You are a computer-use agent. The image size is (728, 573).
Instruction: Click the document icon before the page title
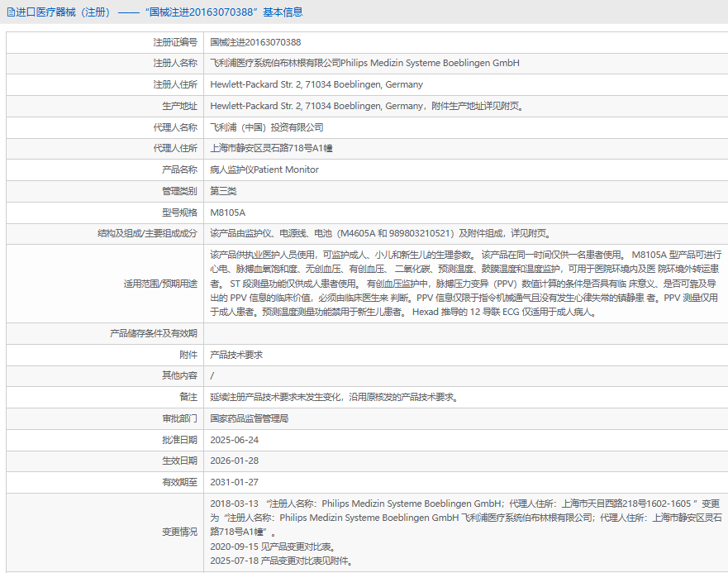pyautogui.click(x=11, y=12)
